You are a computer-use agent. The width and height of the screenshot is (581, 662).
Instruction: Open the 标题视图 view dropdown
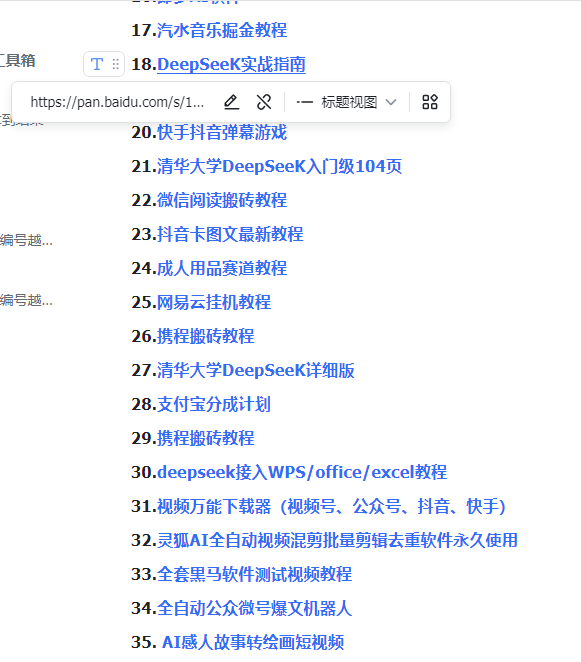tap(346, 102)
